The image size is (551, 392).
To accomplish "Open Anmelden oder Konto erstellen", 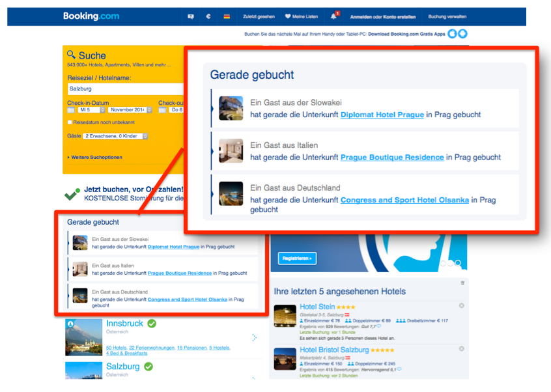I will [383, 17].
